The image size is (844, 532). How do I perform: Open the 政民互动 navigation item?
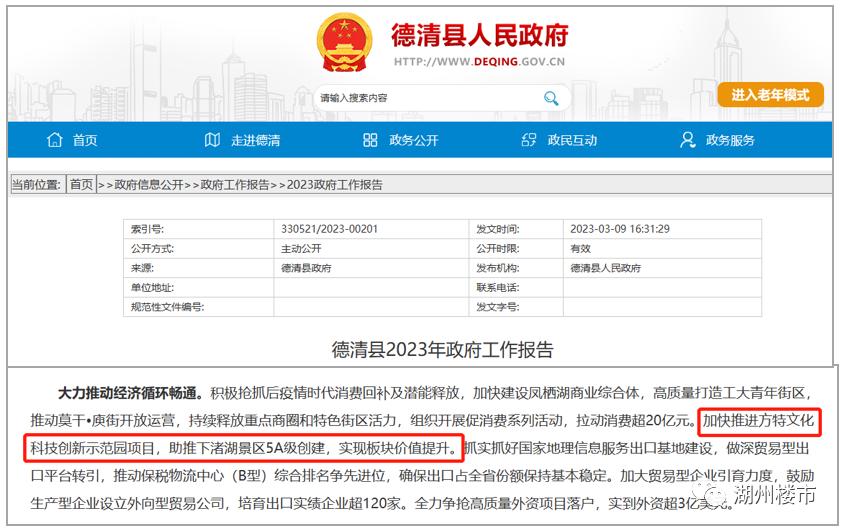(572, 141)
